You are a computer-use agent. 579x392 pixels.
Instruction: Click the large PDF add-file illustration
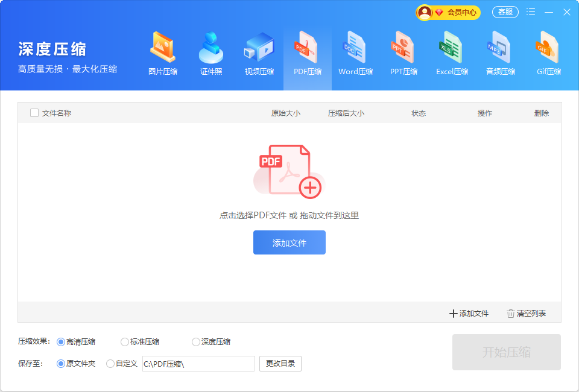tap(289, 171)
